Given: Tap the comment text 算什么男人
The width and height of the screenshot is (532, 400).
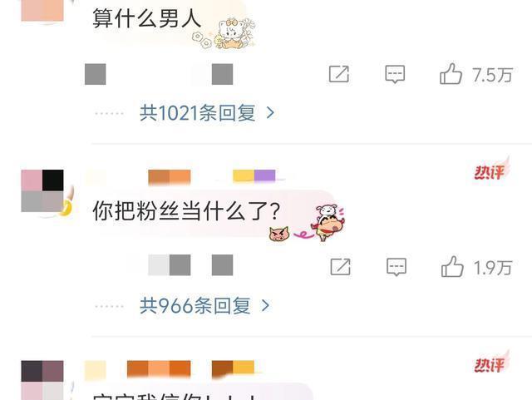Looking at the screenshot, I should click(x=147, y=17).
